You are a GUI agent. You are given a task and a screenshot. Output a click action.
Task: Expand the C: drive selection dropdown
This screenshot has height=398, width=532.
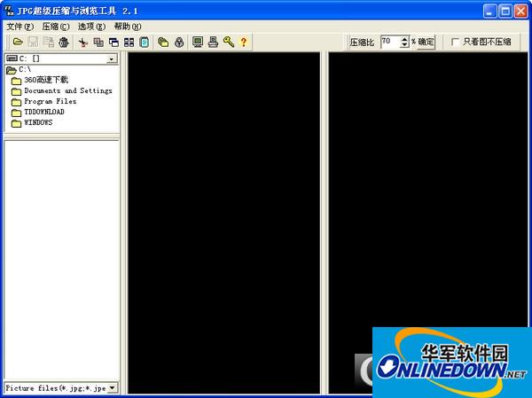pyautogui.click(x=112, y=59)
